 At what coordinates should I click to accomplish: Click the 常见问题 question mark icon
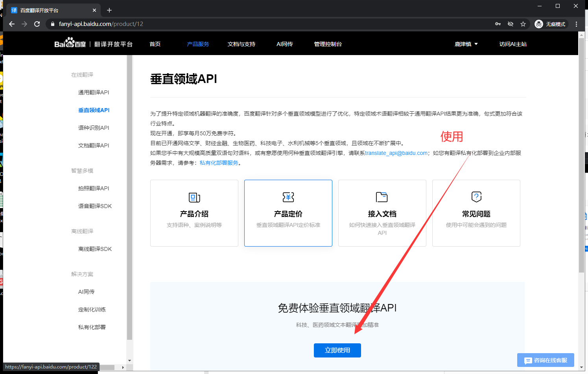tap(476, 197)
